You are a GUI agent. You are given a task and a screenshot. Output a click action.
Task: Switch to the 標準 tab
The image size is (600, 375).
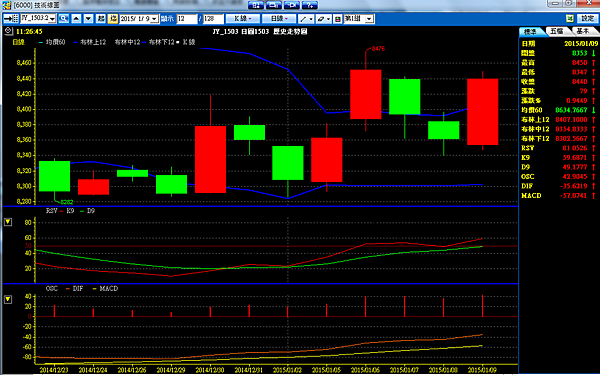[x=530, y=32]
